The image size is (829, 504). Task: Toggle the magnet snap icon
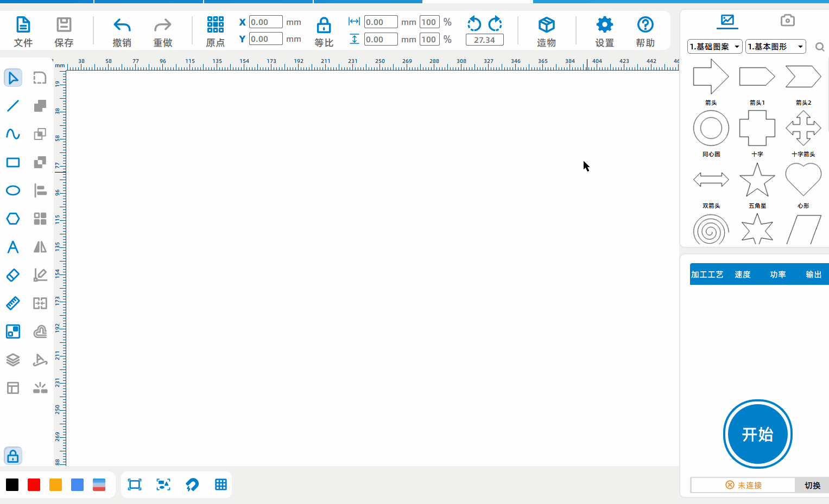pos(192,484)
